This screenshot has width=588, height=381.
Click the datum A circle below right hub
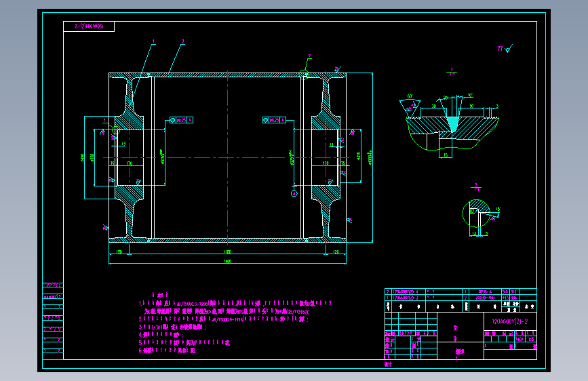pos(294,193)
